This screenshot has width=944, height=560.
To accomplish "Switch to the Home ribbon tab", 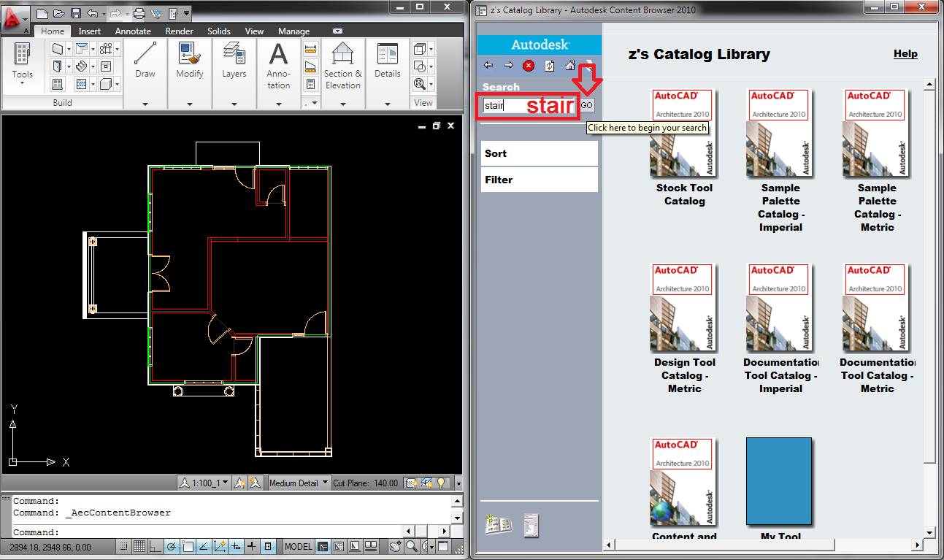I will point(53,31).
